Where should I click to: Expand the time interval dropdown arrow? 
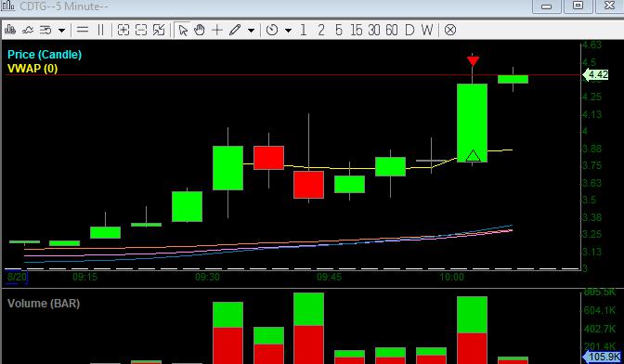click(x=288, y=31)
